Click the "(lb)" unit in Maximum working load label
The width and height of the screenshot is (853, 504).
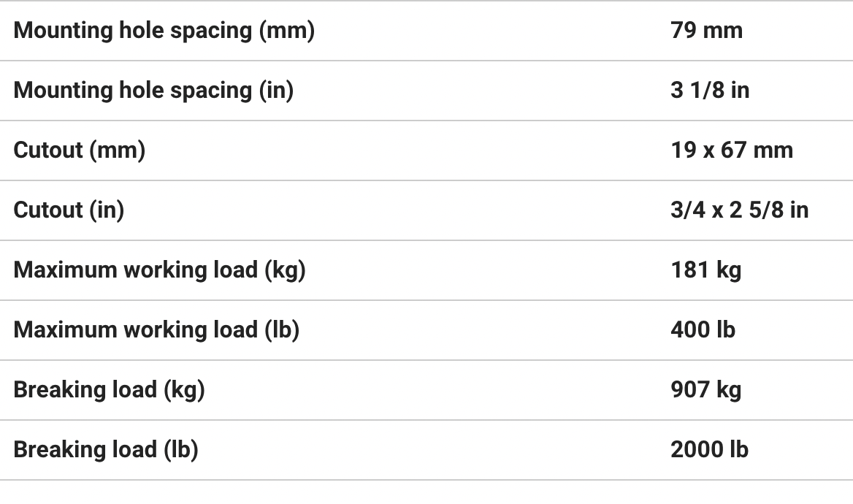click(x=281, y=330)
